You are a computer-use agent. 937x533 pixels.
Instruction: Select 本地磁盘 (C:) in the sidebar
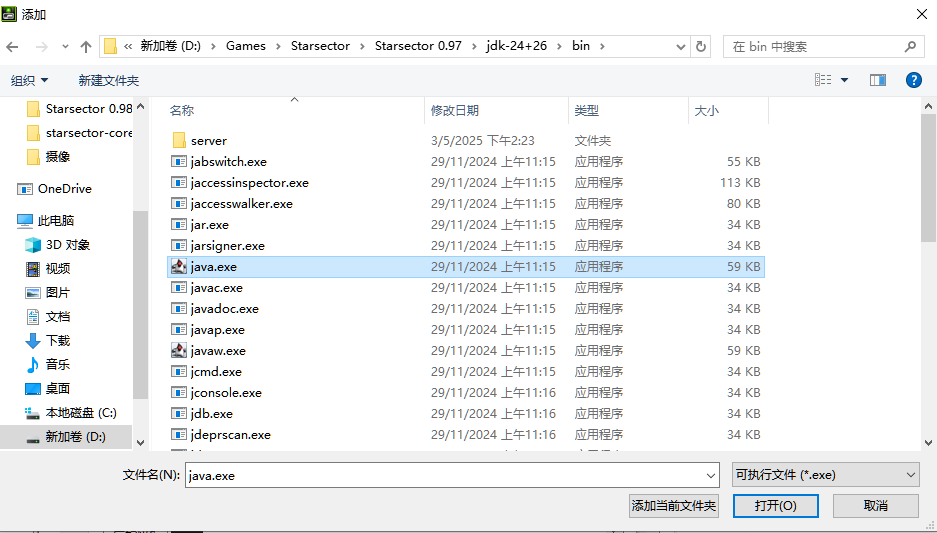pos(80,413)
